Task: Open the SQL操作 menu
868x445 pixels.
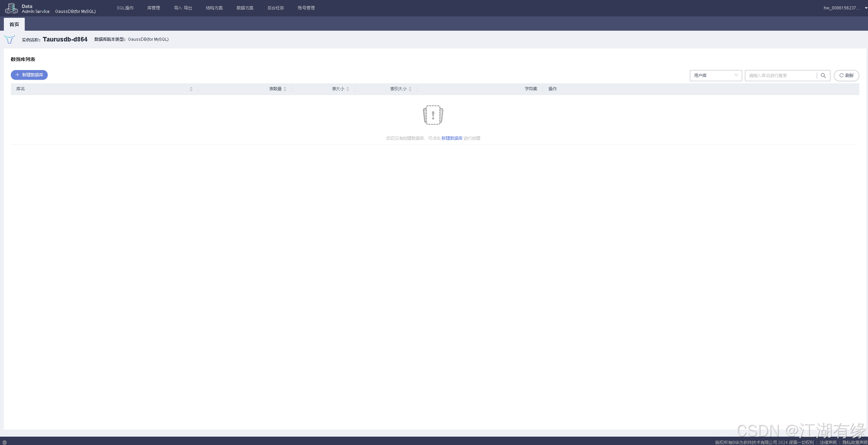Action: click(x=125, y=8)
